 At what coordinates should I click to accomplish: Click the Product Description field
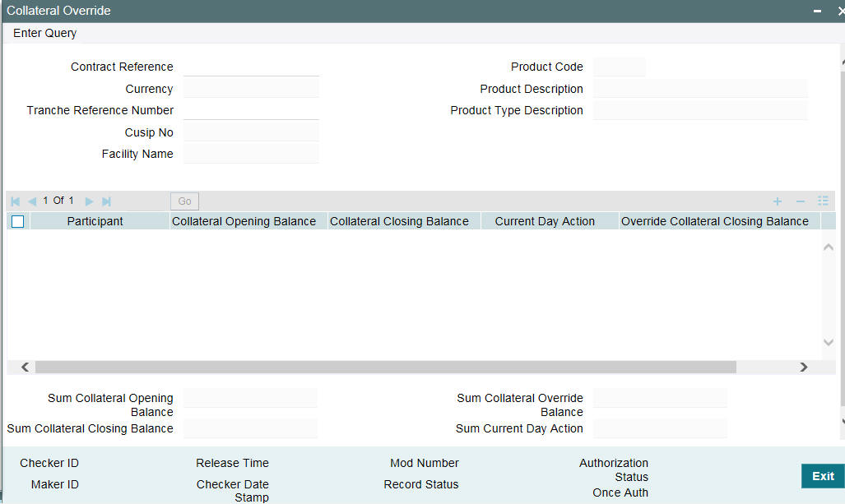coord(700,88)
